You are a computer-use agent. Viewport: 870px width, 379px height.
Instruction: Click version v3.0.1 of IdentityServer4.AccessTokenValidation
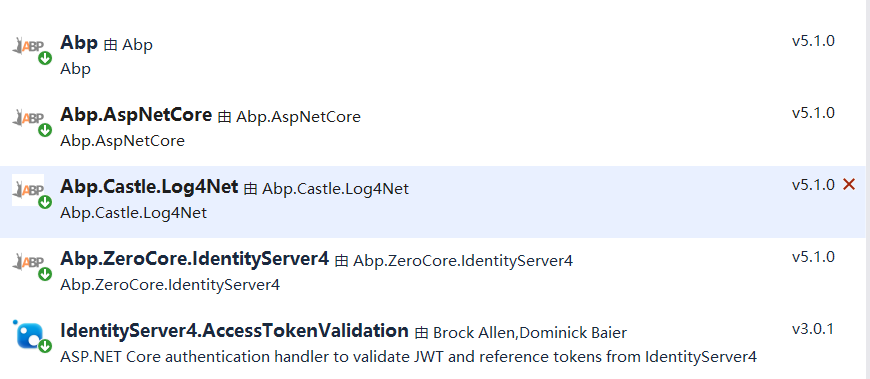[813, 329]
